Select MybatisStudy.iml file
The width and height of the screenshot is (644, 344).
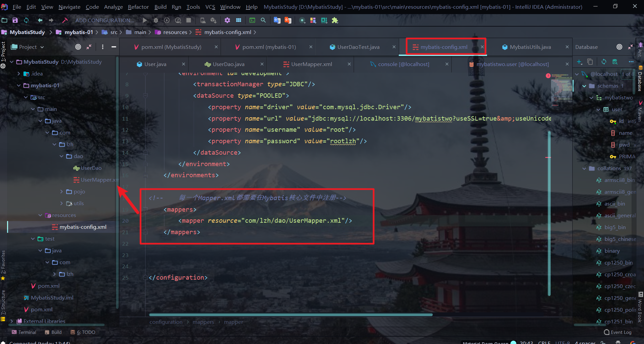tap(52, 298)
